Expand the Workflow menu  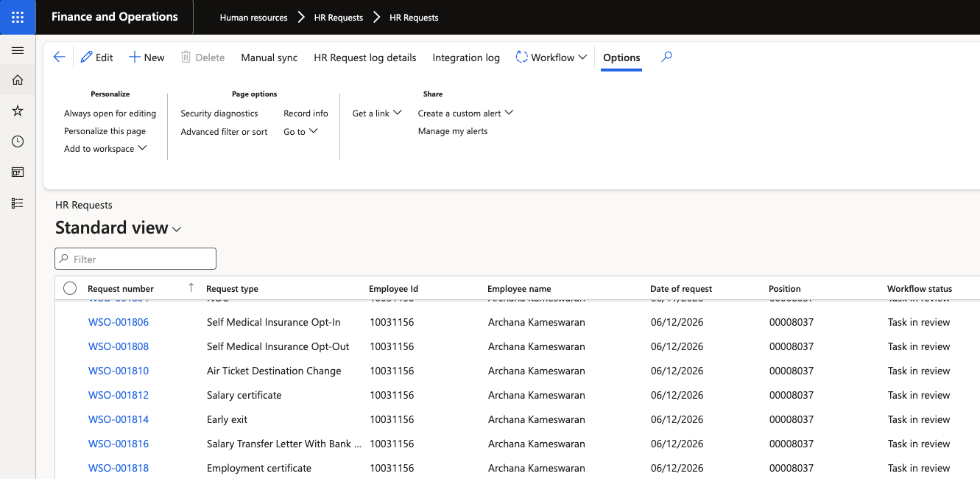551,57
